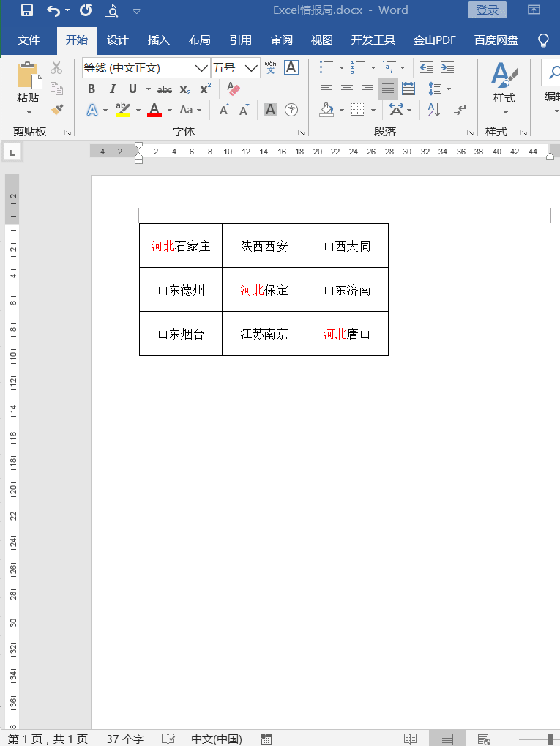This screenshot has height=746, width=560.
Task: Select the Format Painter brush
Action: [x=57, y=110]
